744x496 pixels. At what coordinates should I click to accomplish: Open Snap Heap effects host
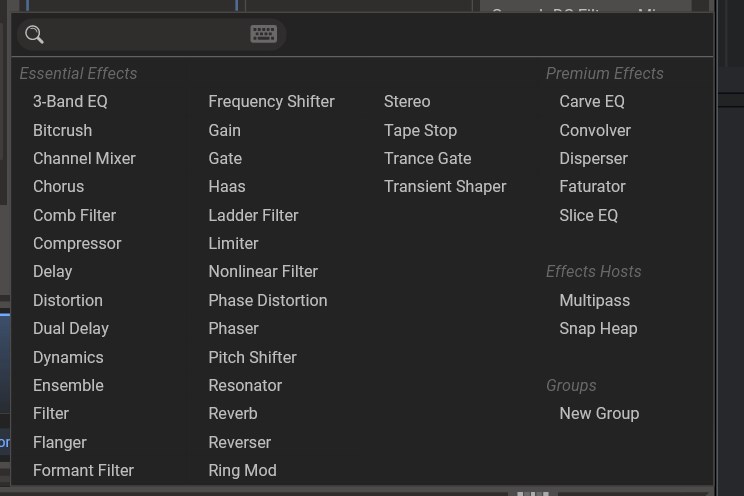pyautogui.click(x=598, y=328)
